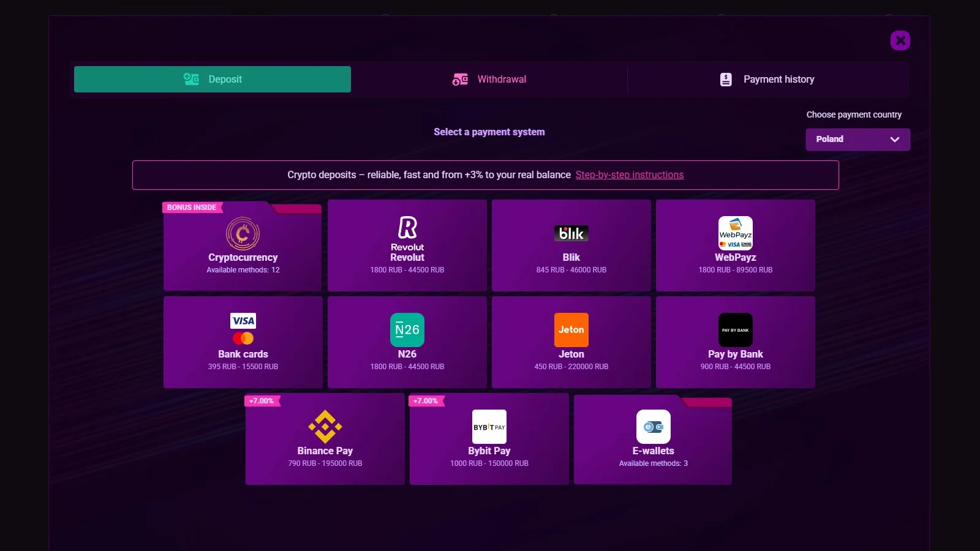The image size is (980, 551).
Task: Click the +7.00% badge on Binance Pay
Action: coord(262,401)
